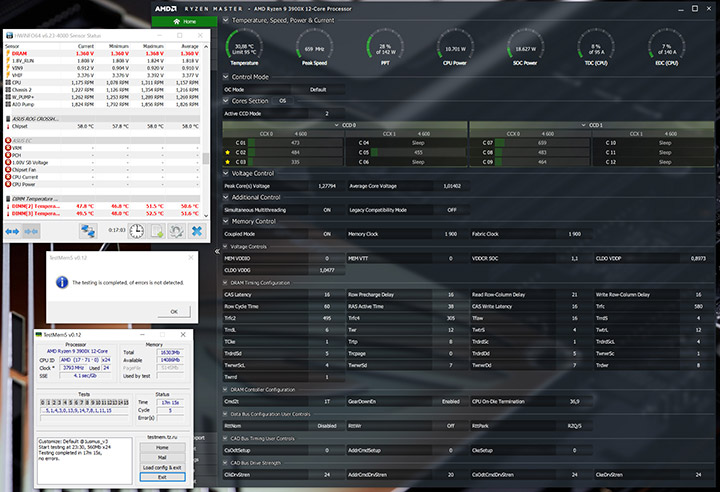The image size is (720, 492).
Task: Click the C 07 core usage bar
Action: coord(542,143)
